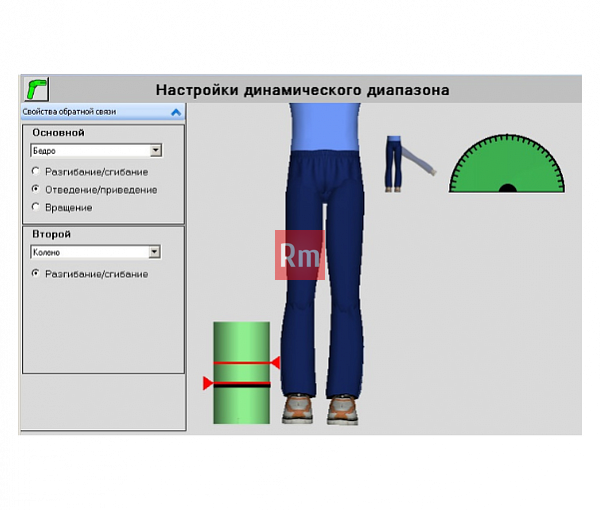Click the green bent-joint icon in header
600x510 pixels.
click(x=36, y=89)
